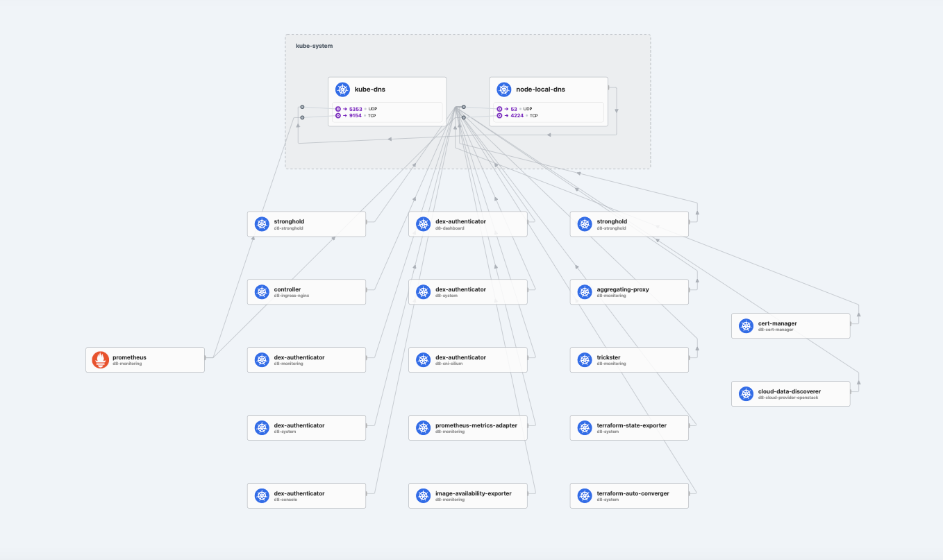Select dex-authenticator in d8-dashboard namespace
Screen dimensions: 943x560
[x=467, y=224]
